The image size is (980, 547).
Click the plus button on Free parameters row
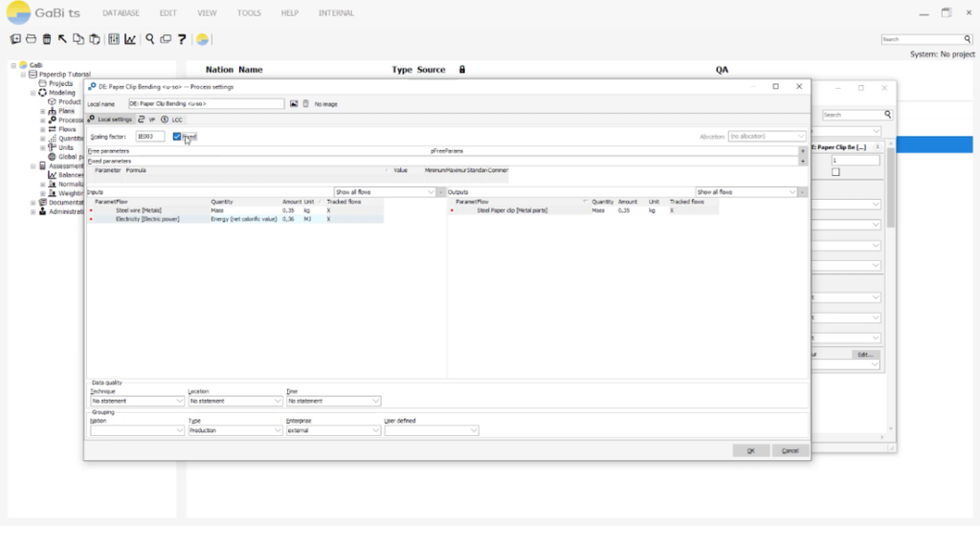(803, 151)
